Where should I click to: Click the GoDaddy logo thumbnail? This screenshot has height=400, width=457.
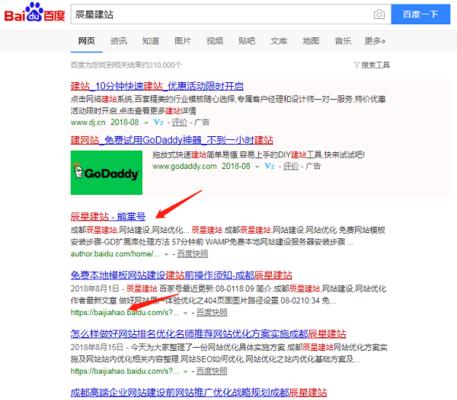(x=106, y=173)
